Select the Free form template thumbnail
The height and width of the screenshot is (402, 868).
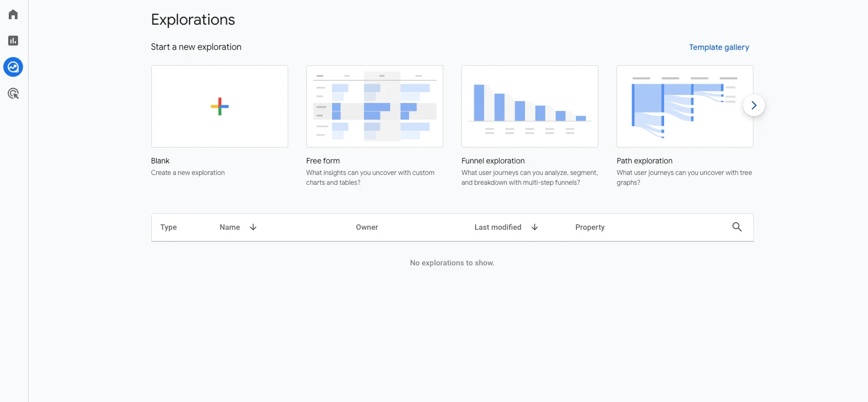375,106
